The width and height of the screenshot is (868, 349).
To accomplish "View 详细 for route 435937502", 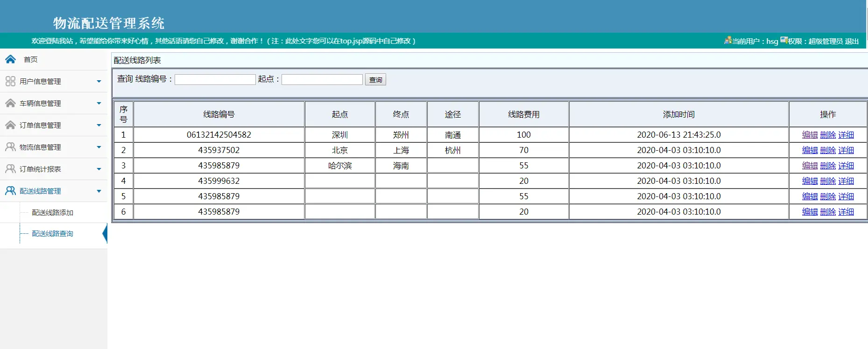I will [x=846, y=150].
